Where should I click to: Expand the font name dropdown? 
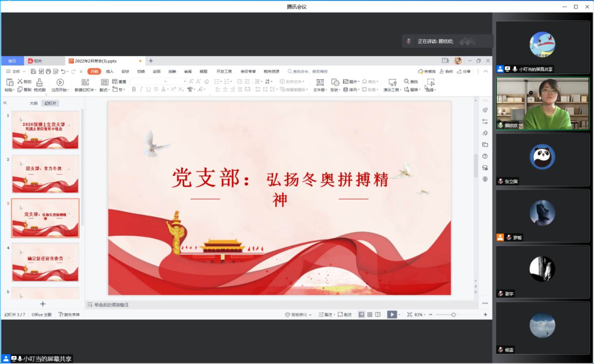(x=165, y=81)
